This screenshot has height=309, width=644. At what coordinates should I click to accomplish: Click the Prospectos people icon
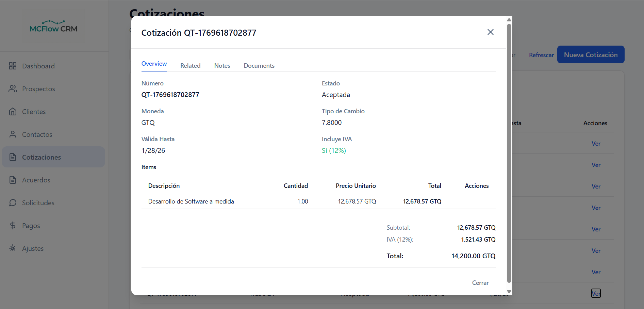coord(13,89)
